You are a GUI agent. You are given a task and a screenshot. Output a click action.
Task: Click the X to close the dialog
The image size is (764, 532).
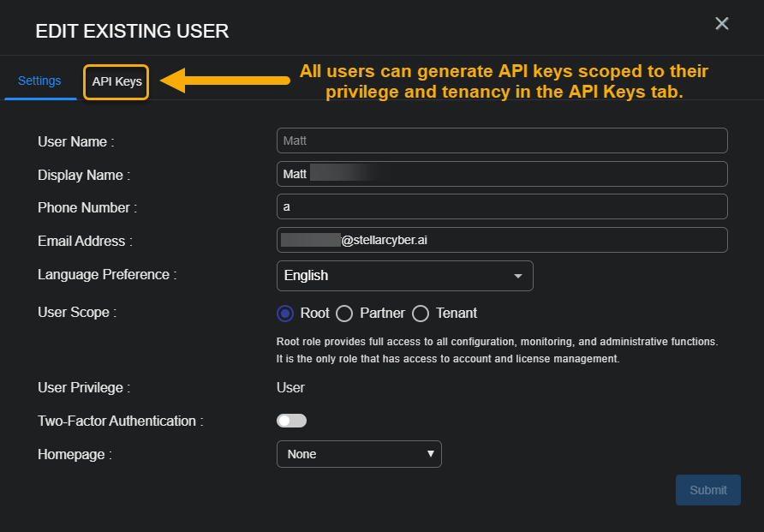click(x=722, y=23)
